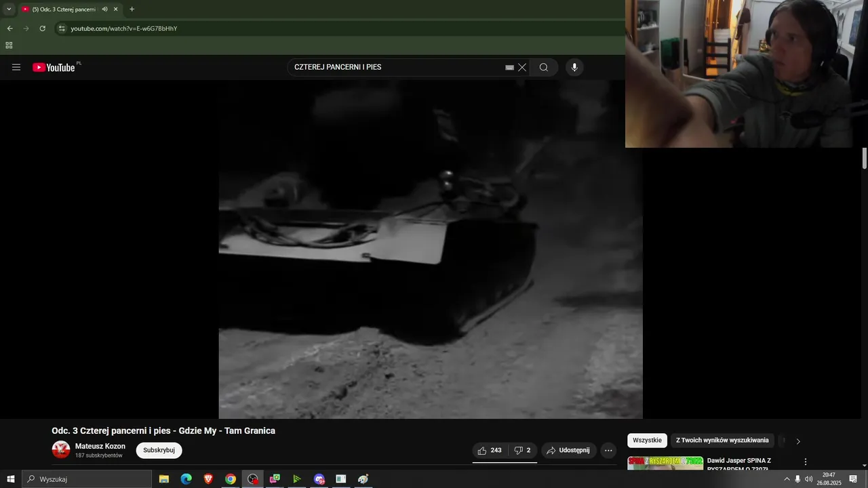This screenshot has height=488, width=868.
Task: Share the video with Udostępnij
Action: click(568, 450)
